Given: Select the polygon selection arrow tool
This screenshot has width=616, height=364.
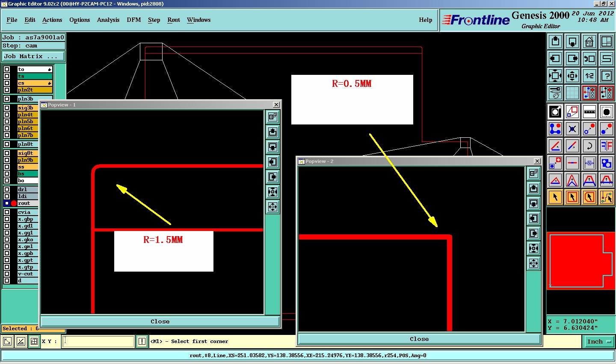Looking at the screenshot, I should click(589, 197).
